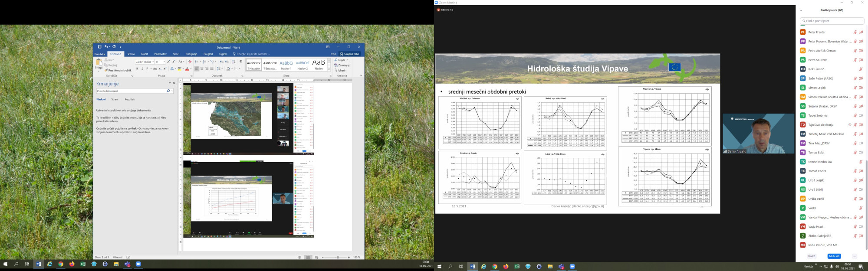This screenshot has height=271, width=868.
Task: Toggle bold (K) formatting
Action: pos(137,69)
